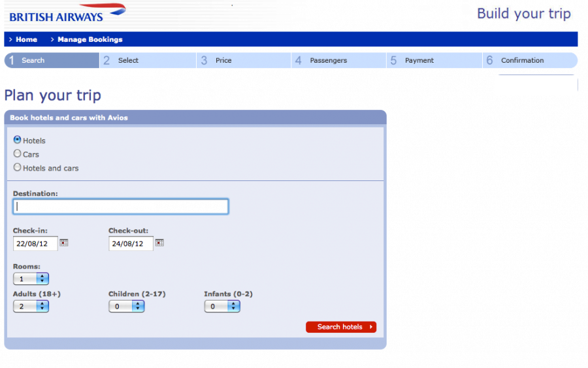This screenshot has width=588, height=368.
Task: Click the British Airways logo
Action: [x=67, y=14]
